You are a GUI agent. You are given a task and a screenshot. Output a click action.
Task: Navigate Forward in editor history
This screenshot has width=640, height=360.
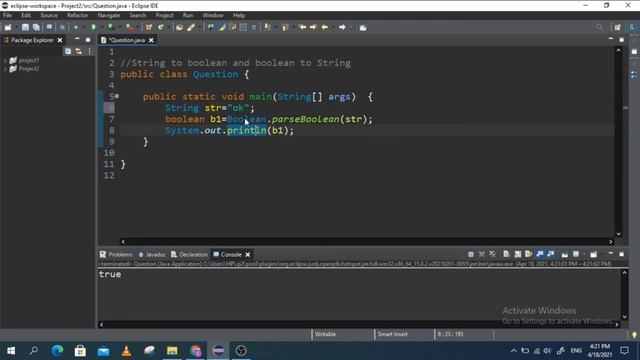pyautogui.click(x=342, y=27)
